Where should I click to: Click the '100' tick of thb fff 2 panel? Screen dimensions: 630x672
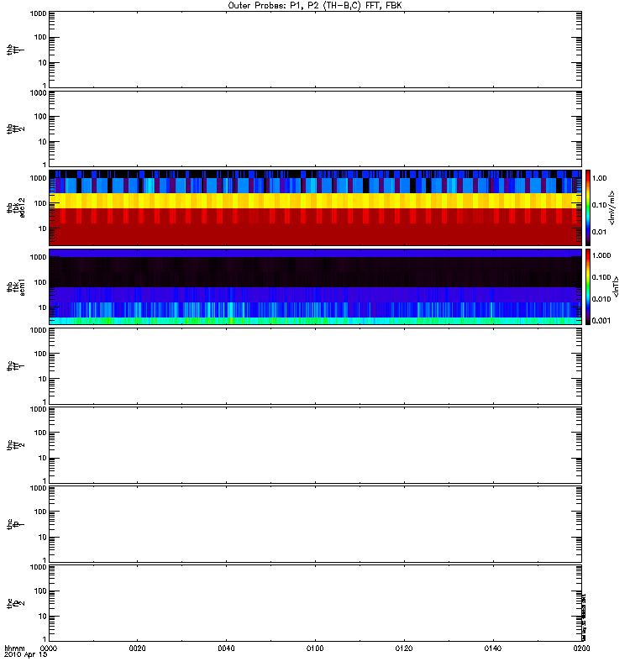(40, 117)
